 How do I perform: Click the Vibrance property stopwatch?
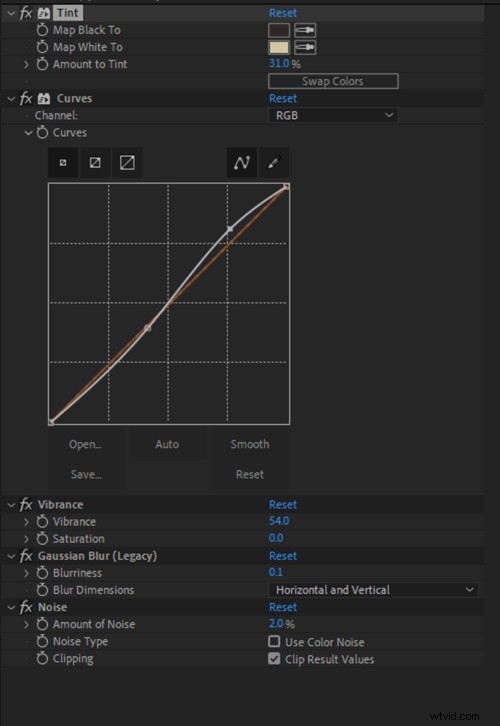[x=42, y=521]
